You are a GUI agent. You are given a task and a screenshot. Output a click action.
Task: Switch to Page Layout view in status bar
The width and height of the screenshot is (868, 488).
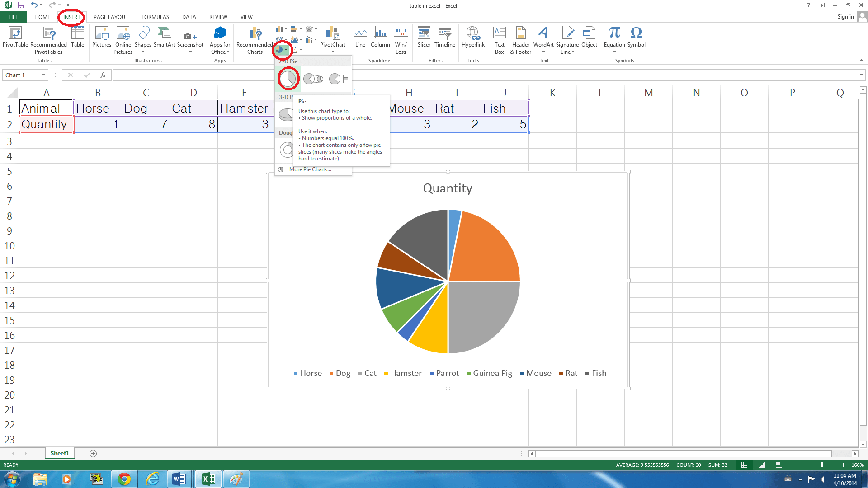point(762,465)
